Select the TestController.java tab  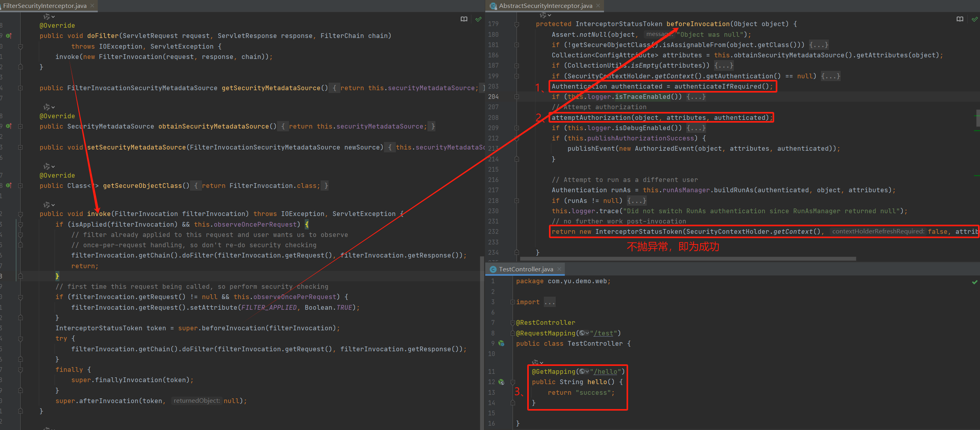coord(526,269)
